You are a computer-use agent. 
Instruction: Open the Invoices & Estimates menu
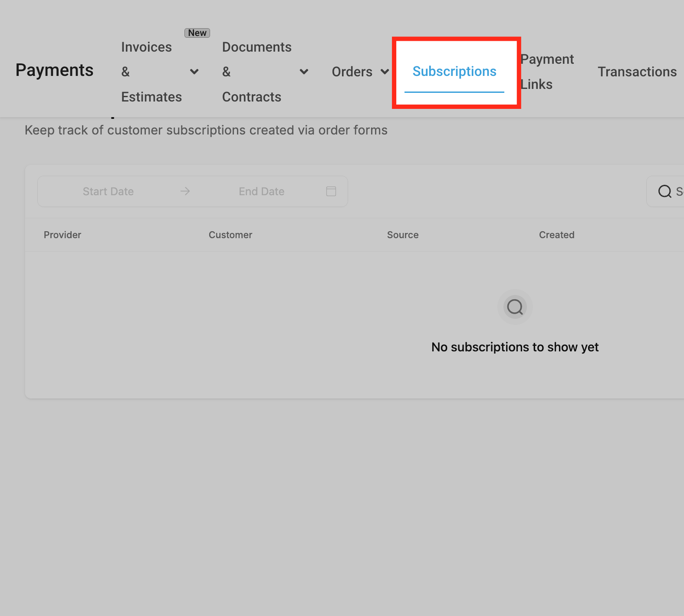click(151, 72)
